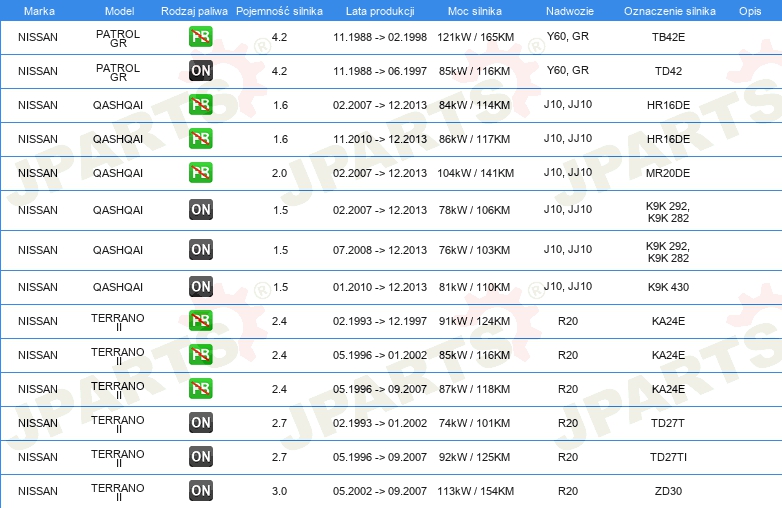Image resolution: width=782 pixels, height=508 pixels.
Task: Click the power value 74kW / 101KM
Action: click(474, 423)
